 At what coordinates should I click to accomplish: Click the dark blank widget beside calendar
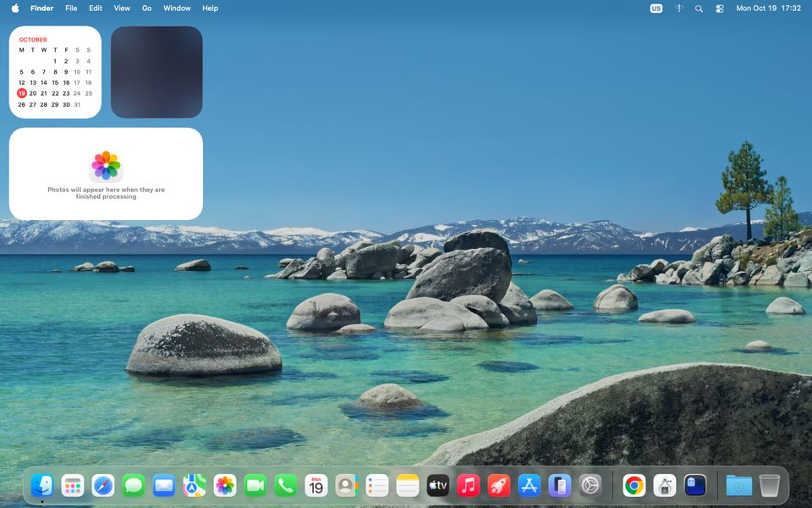pos(156,72)
